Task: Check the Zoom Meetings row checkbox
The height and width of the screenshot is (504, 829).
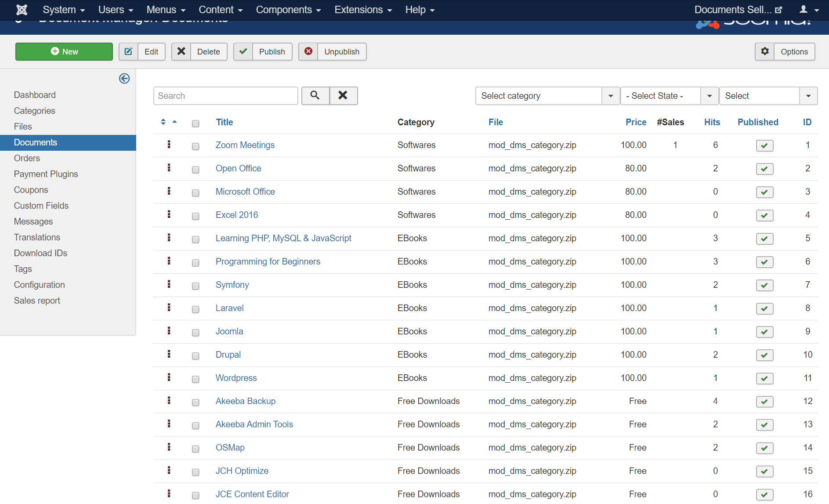Action: click(195, 146)
